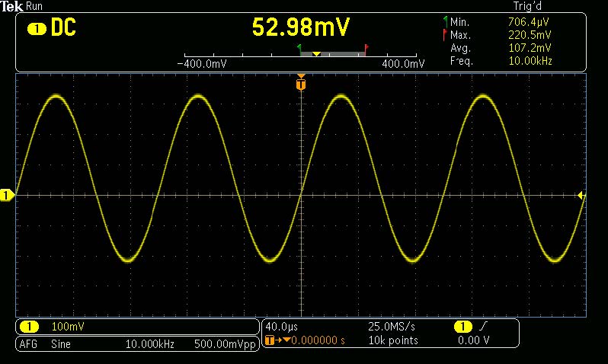This screenshot has width=608, height=364.
Task: Toggle channel 1 badge next to 100mV
Action: coord(28,327)
